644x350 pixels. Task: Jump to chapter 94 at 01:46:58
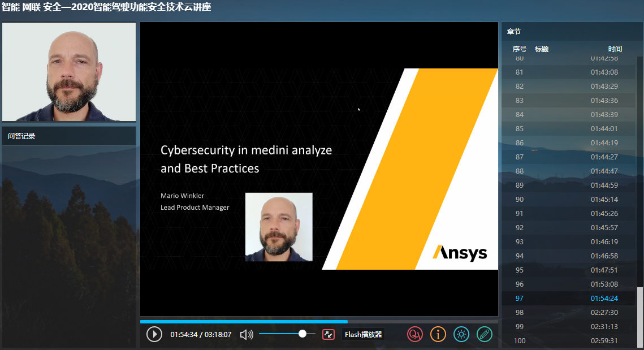click(569, 256)
